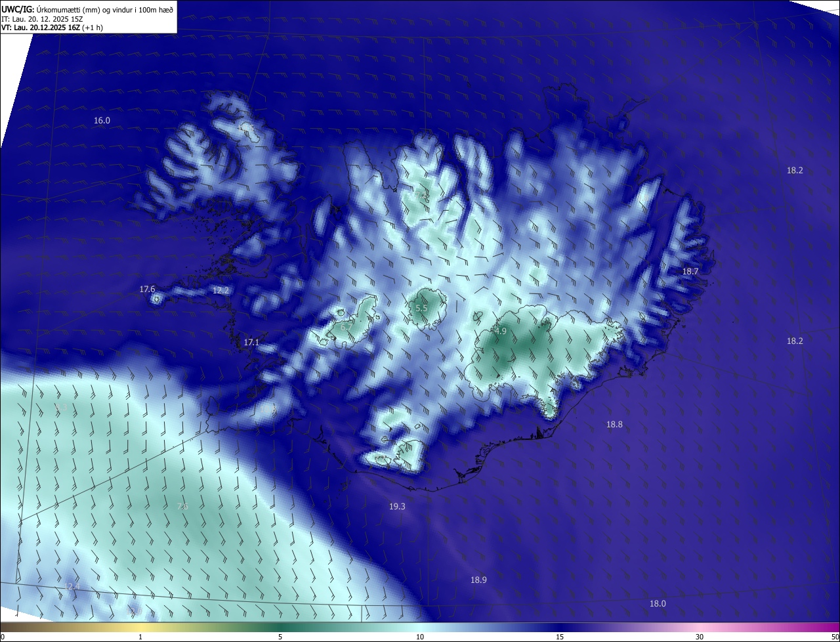
Task: Click the colorbar tick label 5
Action: [280, 637]
